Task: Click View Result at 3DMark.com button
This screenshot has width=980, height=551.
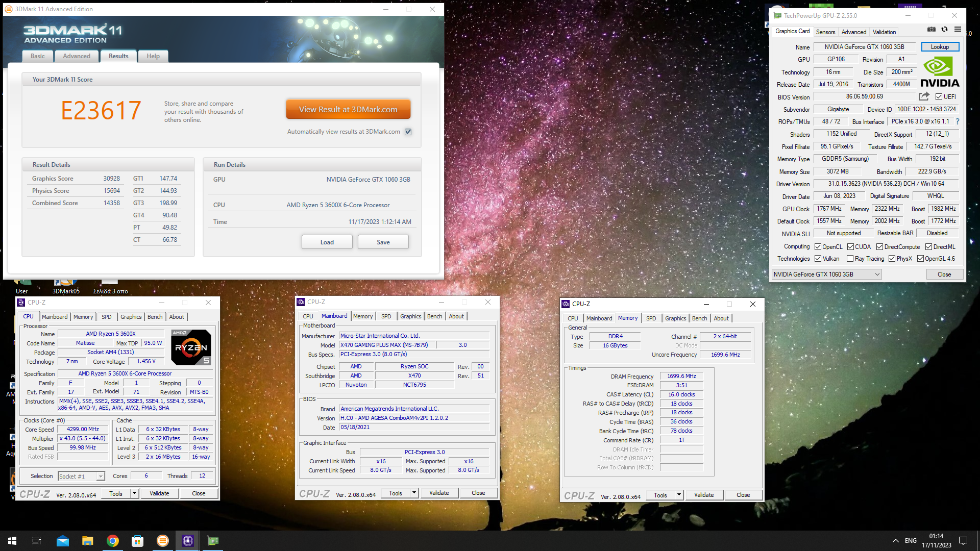Action: point(348,110)
